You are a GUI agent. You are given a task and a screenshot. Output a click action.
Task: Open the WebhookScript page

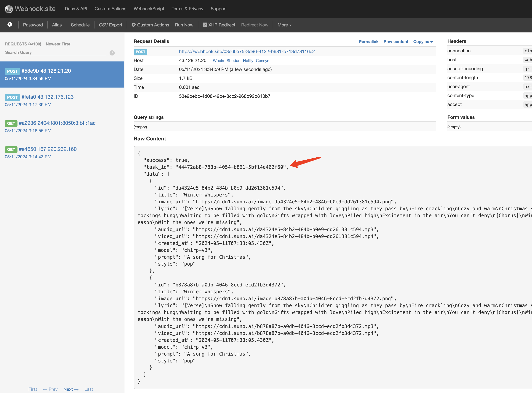pos(149,9)
